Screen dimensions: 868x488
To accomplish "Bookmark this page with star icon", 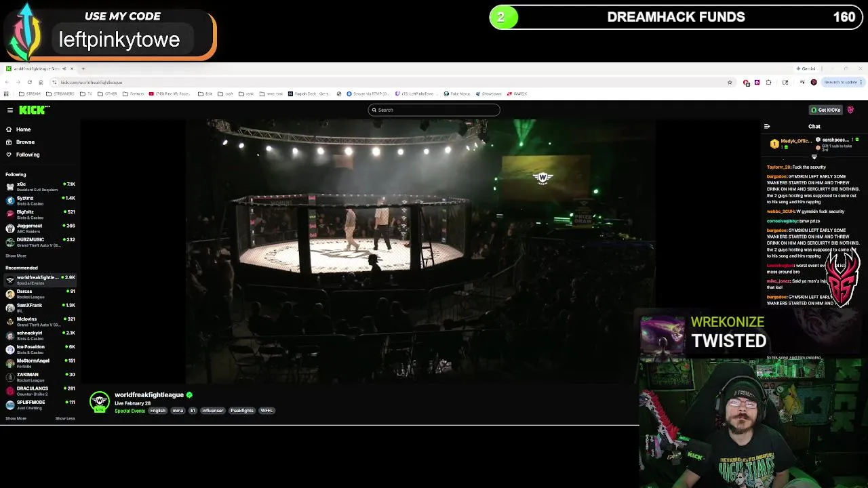I will click(730, 82).
